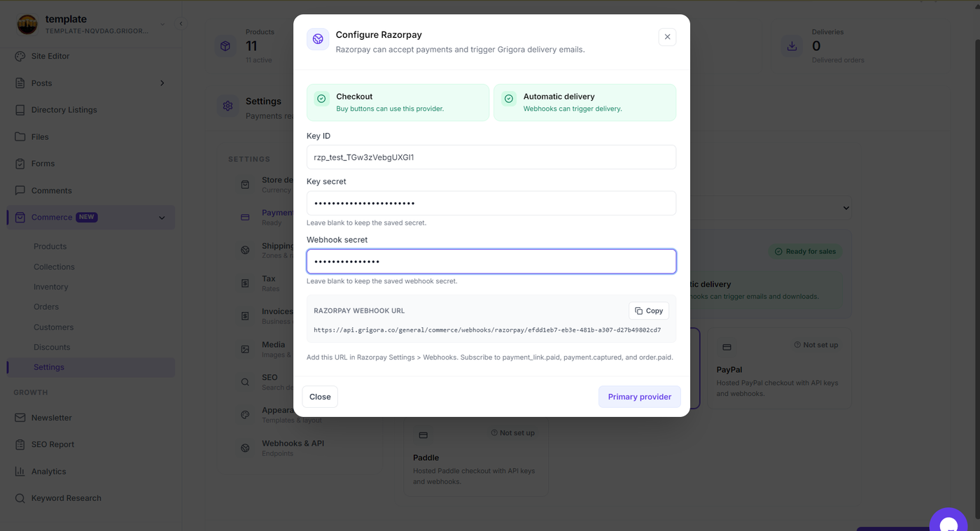Image resolution: width=980 pixels, height=531 pixels.
Task: Click the Directory Listings sidebar icon
Action: (20, 110)
